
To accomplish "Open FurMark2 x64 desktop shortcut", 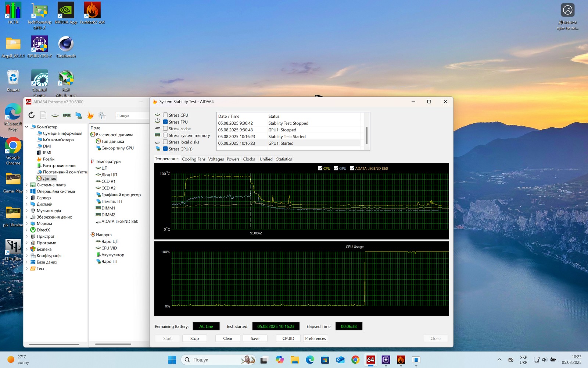I will click(92, 13).
